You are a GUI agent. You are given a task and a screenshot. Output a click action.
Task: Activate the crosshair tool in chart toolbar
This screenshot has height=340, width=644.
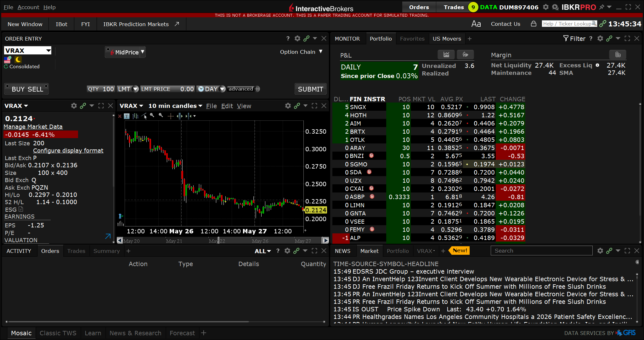(x=171, y=116)
